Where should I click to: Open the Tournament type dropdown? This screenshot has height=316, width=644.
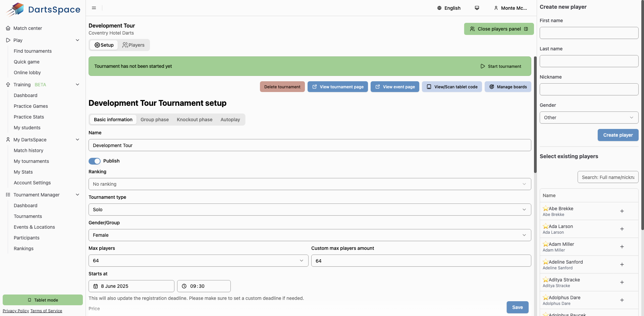click(309, 210)
